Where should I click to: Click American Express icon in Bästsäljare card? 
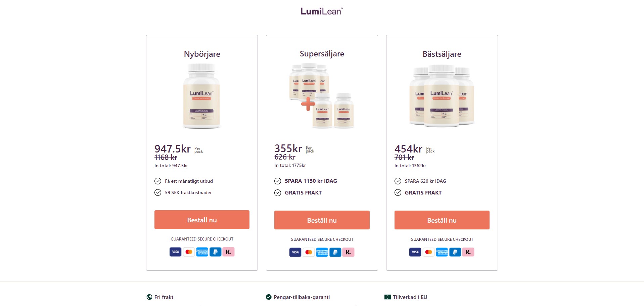click(x=442, y=252)
